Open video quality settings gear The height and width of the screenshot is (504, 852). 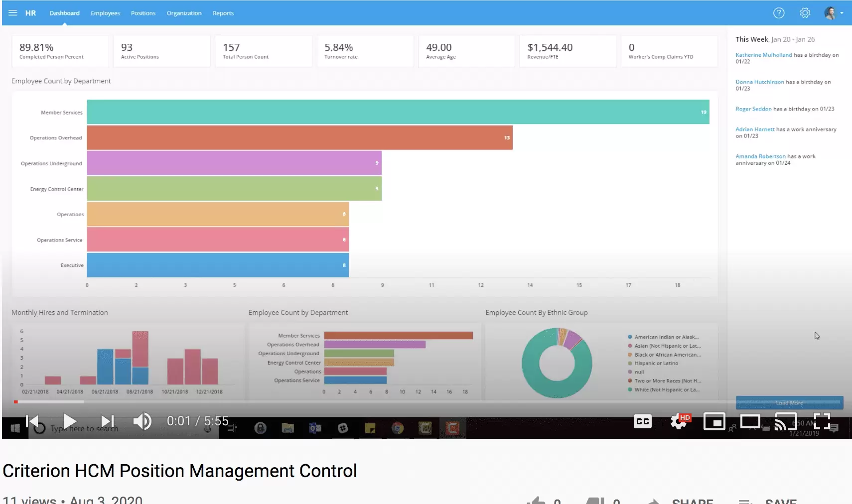coord(679,422)
